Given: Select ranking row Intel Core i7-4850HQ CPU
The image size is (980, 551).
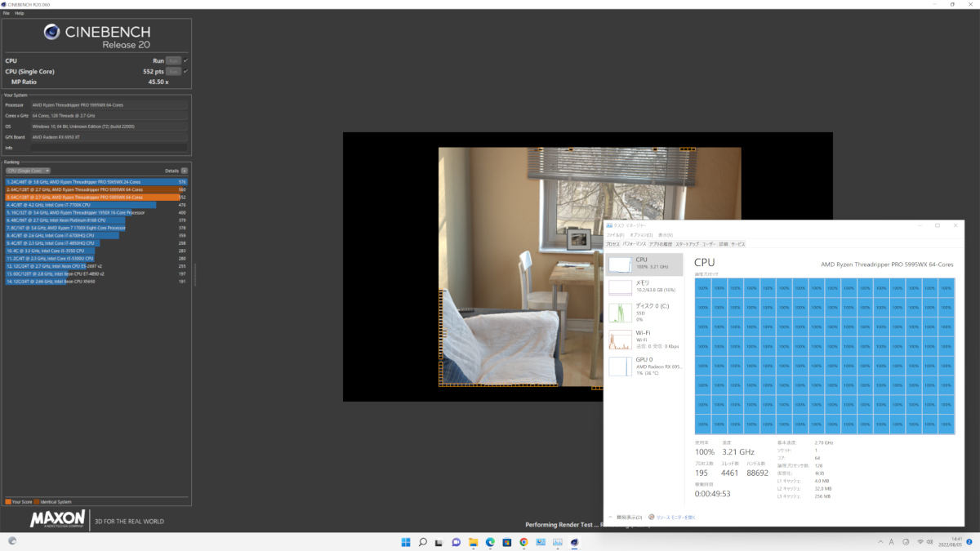Looking at the screenshot, I should [x=96, y=242].
